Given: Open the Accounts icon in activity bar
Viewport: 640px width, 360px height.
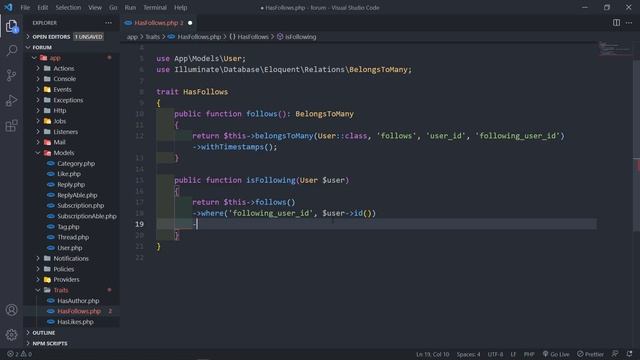Looking at the screenshot, I should (x=11, y=310).
